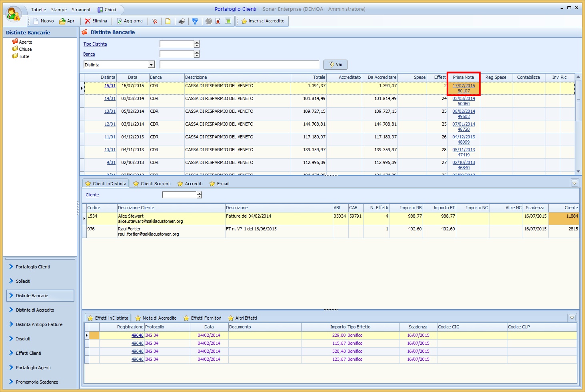Click the printer icon in toolbar
The image size is (585, 392).
click(x=182, y=21)
